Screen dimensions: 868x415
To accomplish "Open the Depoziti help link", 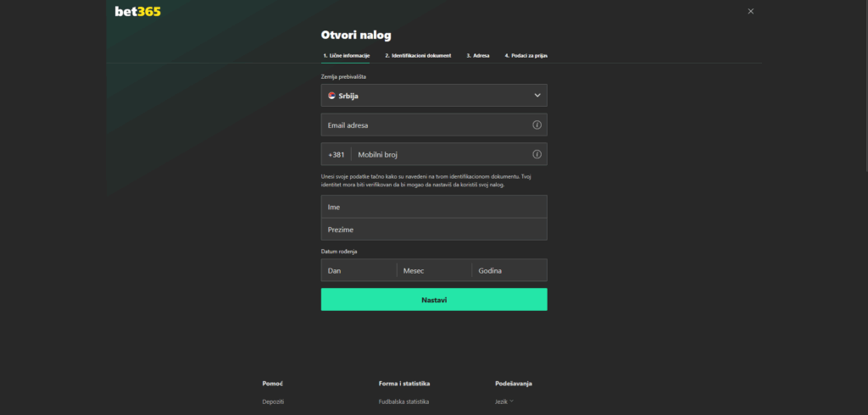I will [x=273, y=401].
